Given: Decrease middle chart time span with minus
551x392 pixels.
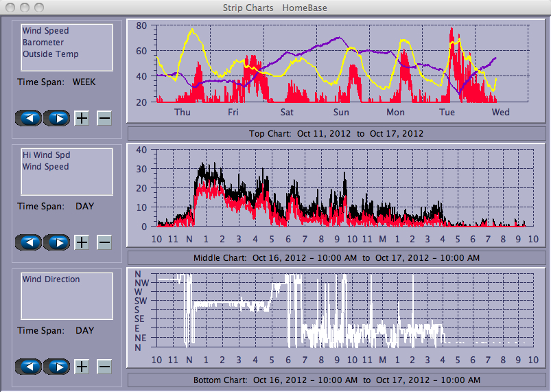Looking at the screenshot, I should (x=104, y=242).
